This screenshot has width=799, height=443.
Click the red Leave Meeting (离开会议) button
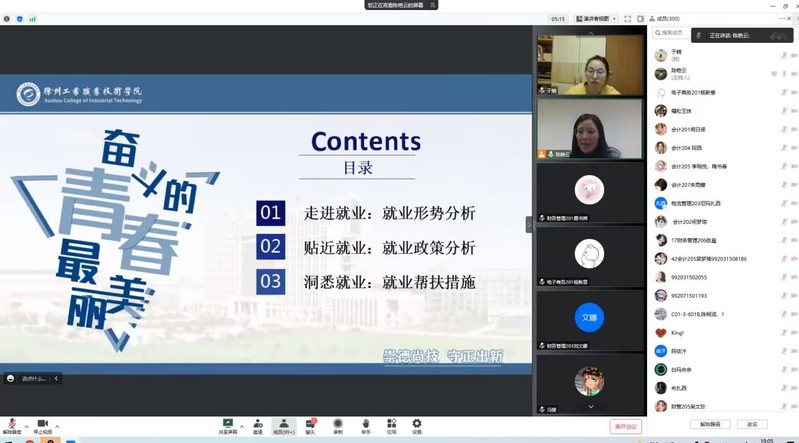pyautogui.click(x=626, y=426)
